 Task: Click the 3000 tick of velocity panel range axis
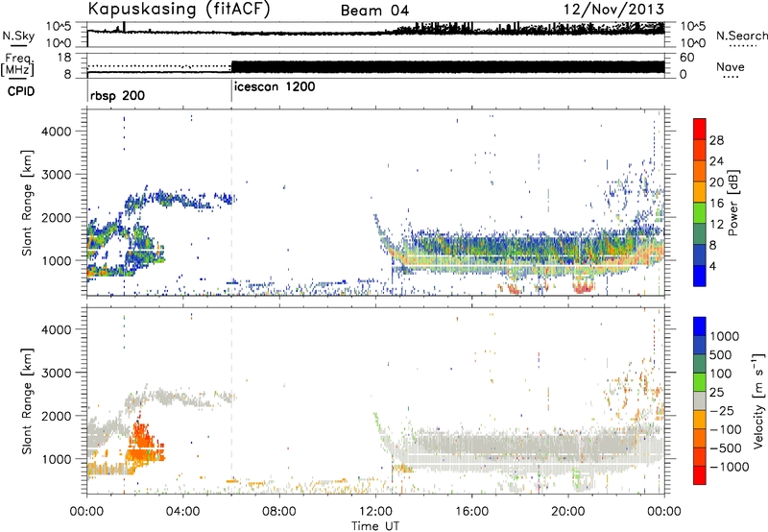pyautogui.click(x=56, y=373)
